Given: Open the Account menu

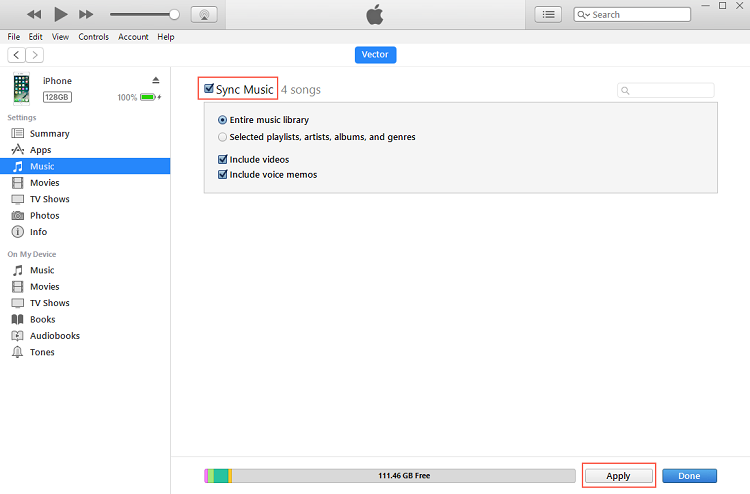Looking at the screenshot, I should (133, 37).
